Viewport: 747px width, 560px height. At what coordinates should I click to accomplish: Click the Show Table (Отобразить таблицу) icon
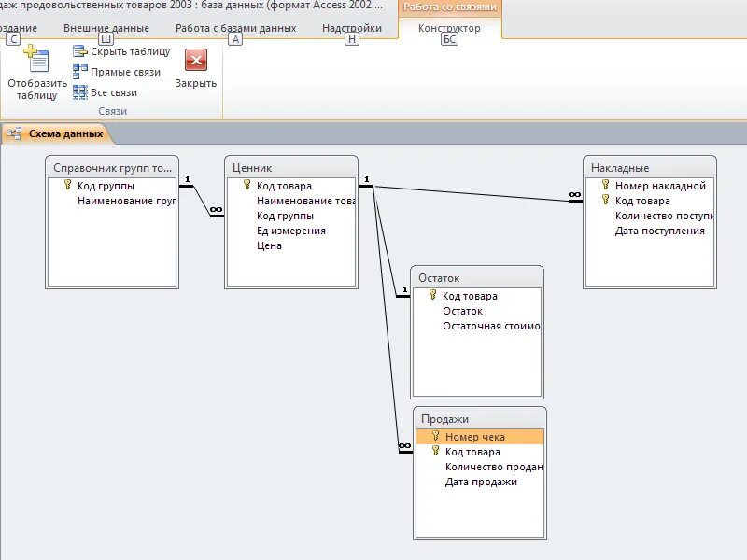pos(36,59)
